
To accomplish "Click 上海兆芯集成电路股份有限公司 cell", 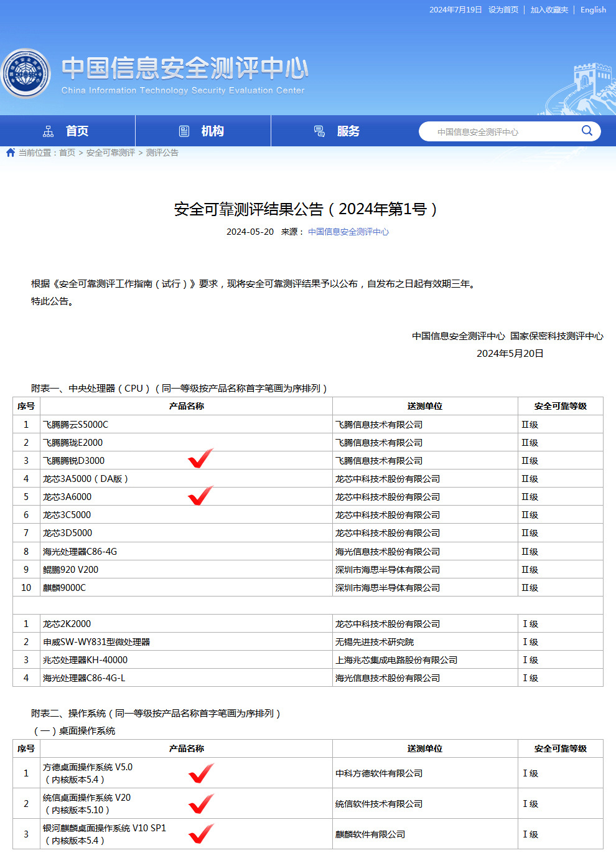I will coord(425,660).
